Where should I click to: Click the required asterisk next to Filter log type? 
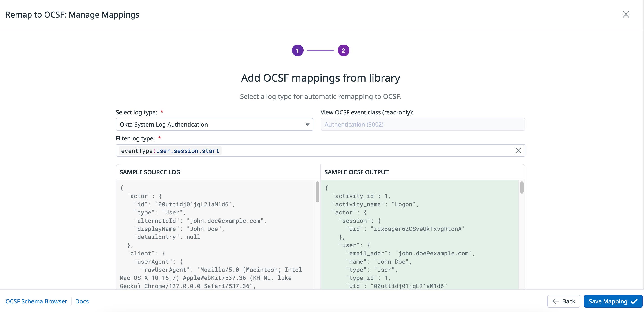coord(159,138)
